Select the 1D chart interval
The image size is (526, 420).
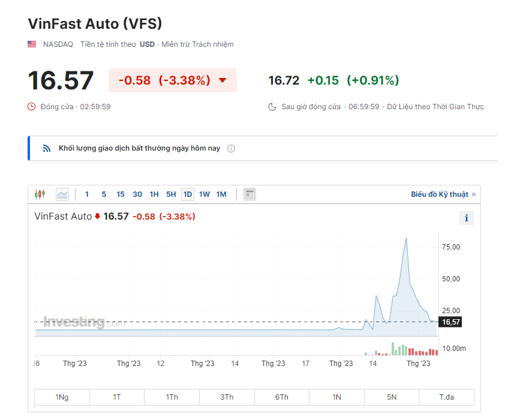tap(188, 194)
